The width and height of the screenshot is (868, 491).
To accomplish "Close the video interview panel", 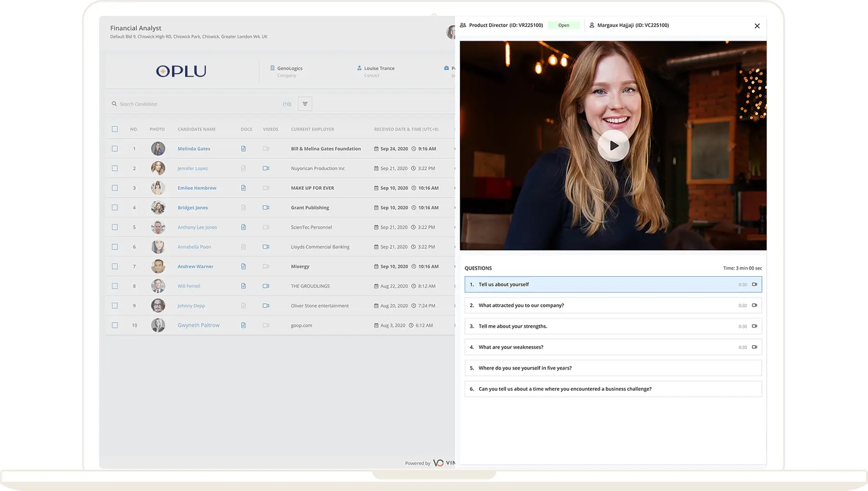I will tap(757, 26).
